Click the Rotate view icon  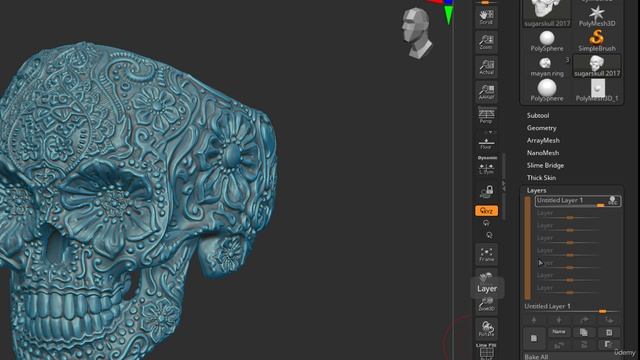[x=486, y=329]
